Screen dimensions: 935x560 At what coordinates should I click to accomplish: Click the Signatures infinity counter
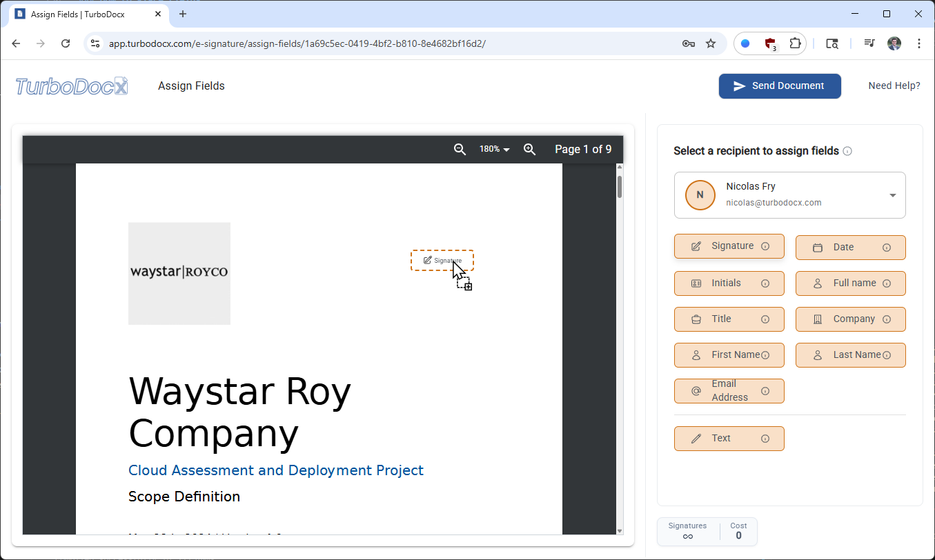click(687, 531)
